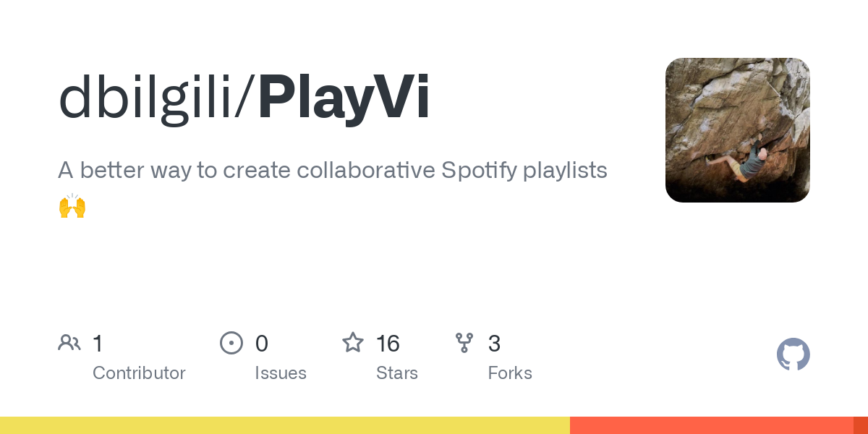Click the orange-red language bar segment
Image resolution: width=868 pixels, height=434 pixels.
[x=711, y=425]
